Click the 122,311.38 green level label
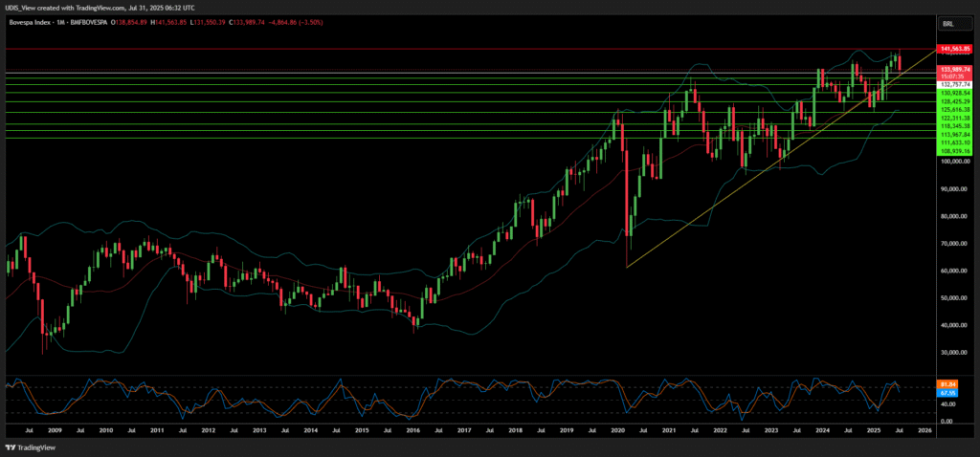This screenshot has width=980, height=457. [x=955, y=118]
